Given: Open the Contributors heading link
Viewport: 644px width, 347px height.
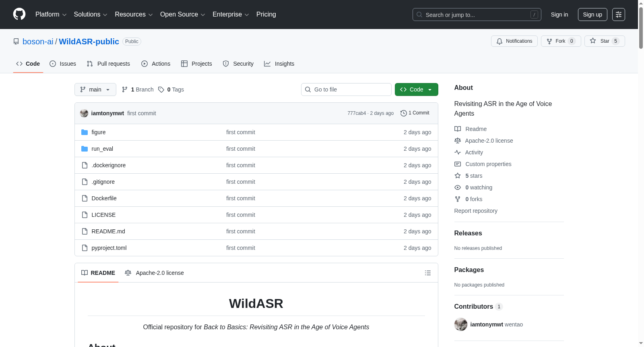Looking at the screenshot, I should coord(479,306).
